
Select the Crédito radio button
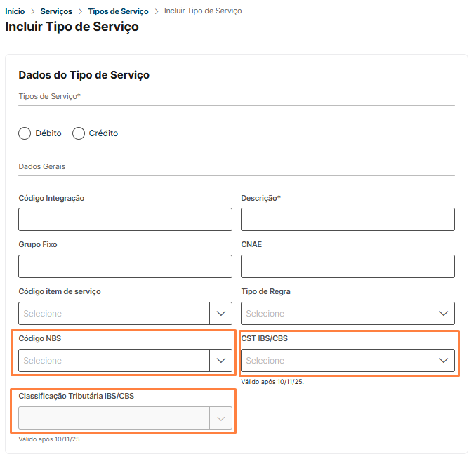pos(79,133)
